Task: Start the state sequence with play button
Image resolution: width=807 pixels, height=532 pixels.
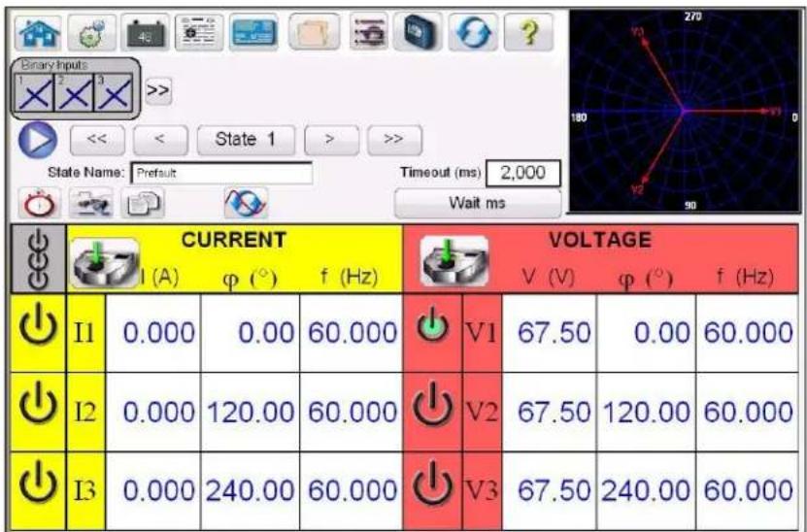Action: click(x=38, y=140)
